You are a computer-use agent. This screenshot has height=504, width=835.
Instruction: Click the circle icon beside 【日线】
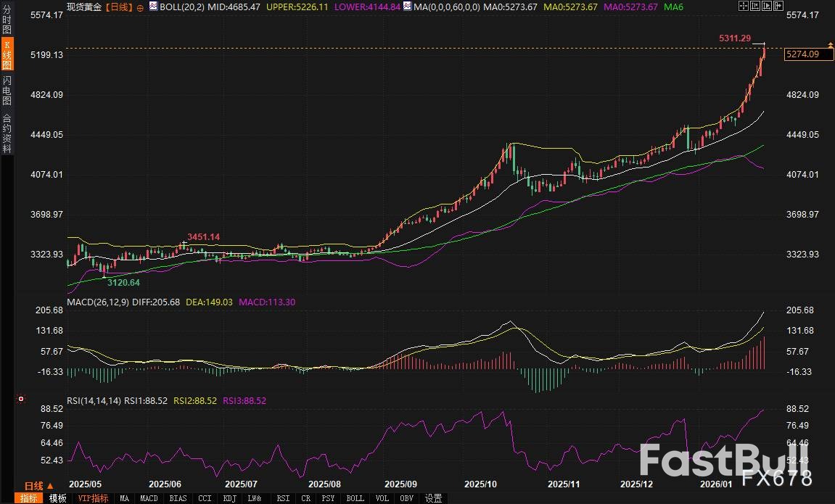point(140,7)
